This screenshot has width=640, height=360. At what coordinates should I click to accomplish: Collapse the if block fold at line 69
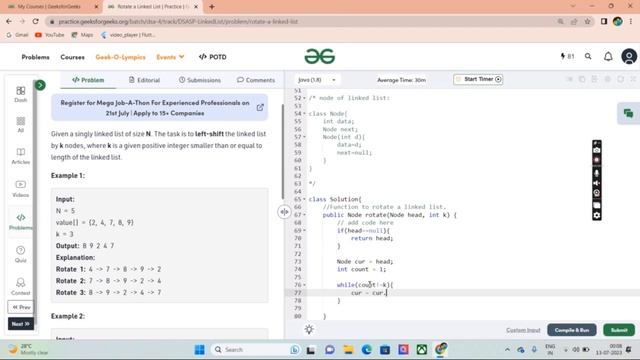[304, 231]
